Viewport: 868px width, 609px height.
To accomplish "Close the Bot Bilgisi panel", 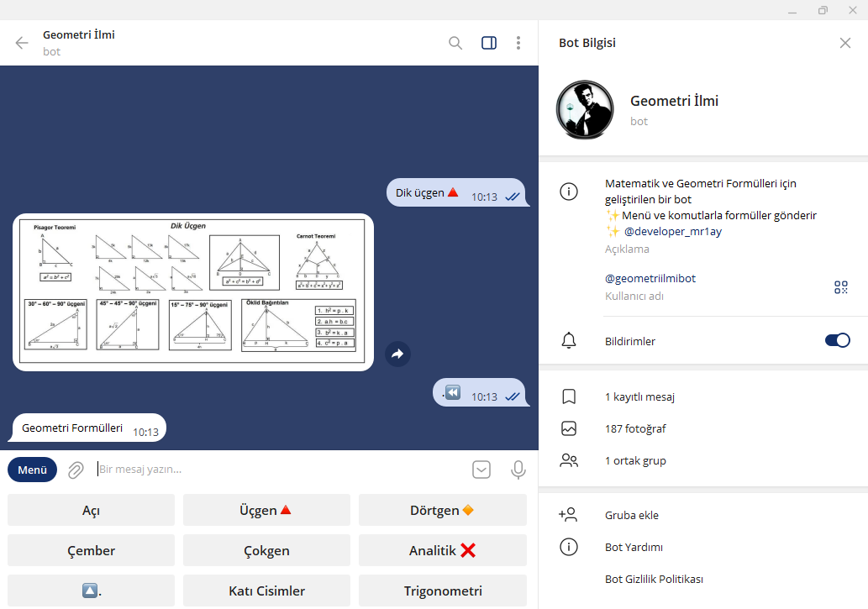I will 844,43.
